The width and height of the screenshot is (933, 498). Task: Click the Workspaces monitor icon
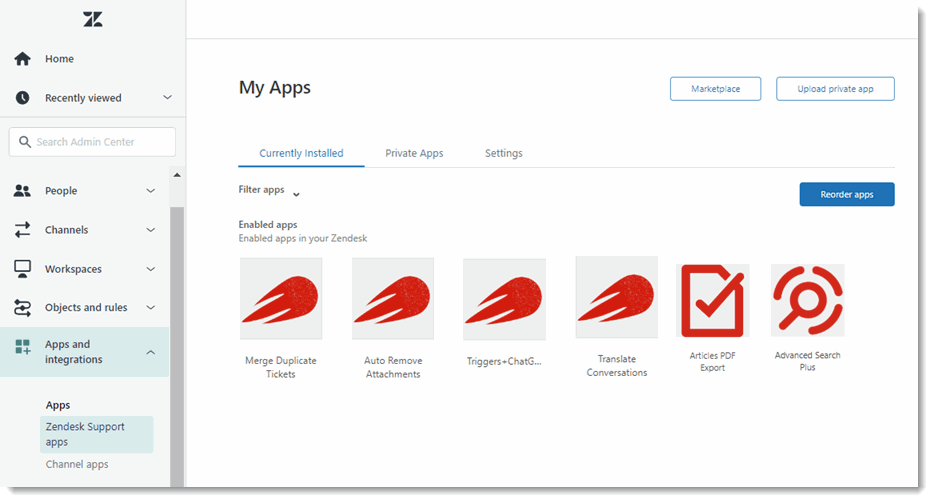[23, 269]
